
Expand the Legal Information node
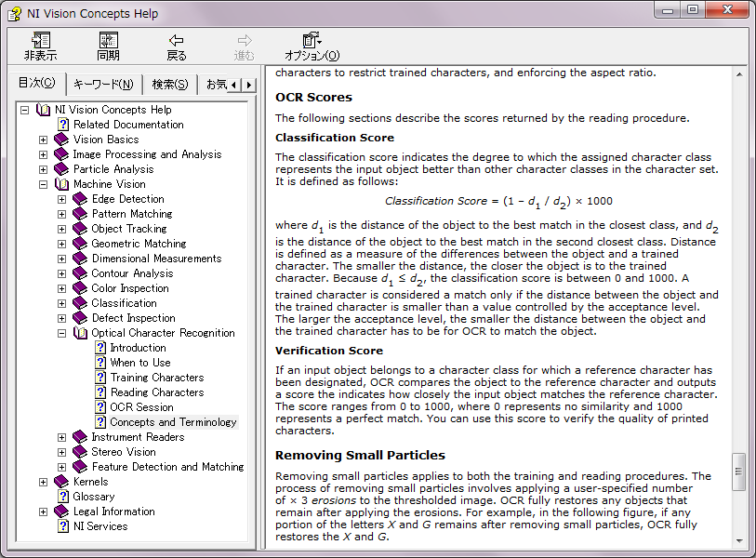tap(44, 511)
